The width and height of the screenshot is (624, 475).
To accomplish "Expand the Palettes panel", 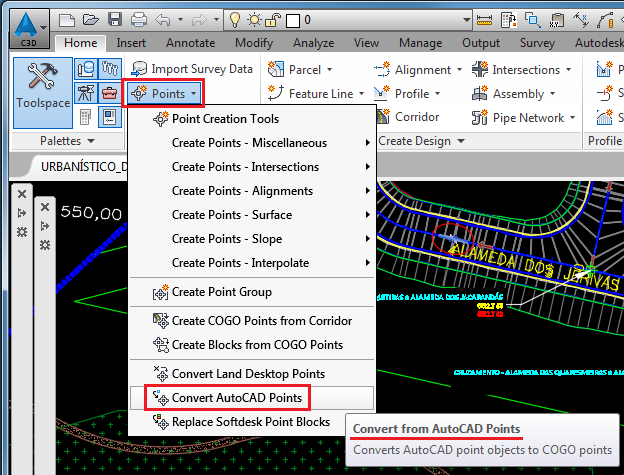I will (x=67, y=141).
